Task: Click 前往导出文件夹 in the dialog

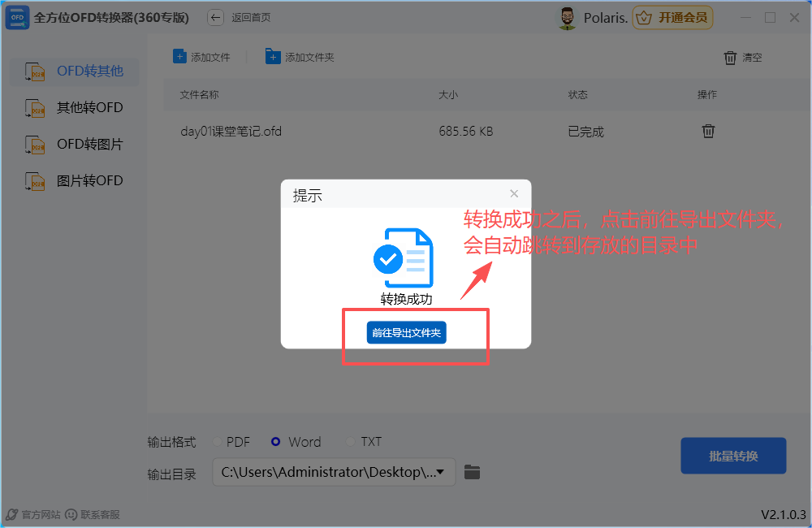Action: [x=406, y=332]
